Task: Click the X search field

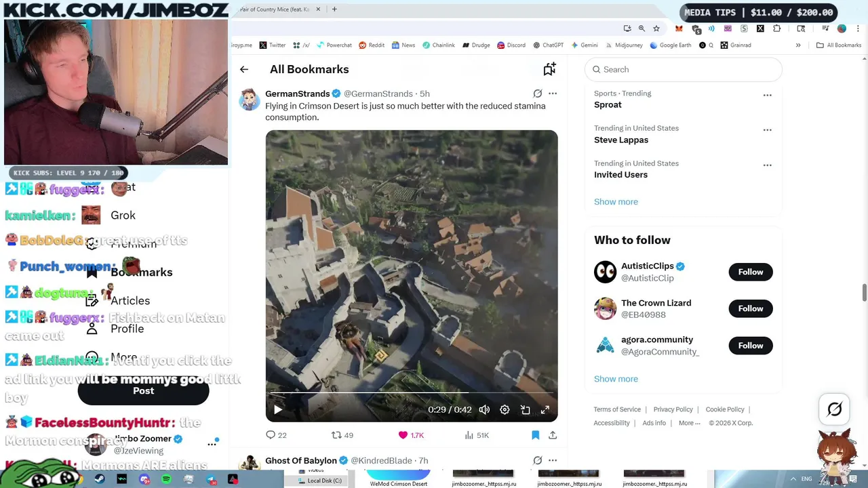Action: coord(684,69)
